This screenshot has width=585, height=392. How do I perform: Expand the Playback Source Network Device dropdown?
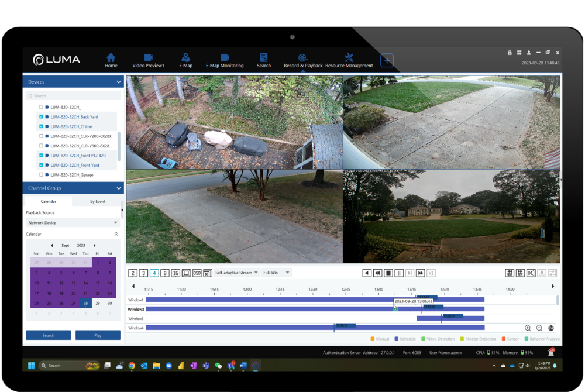point(73,223)
